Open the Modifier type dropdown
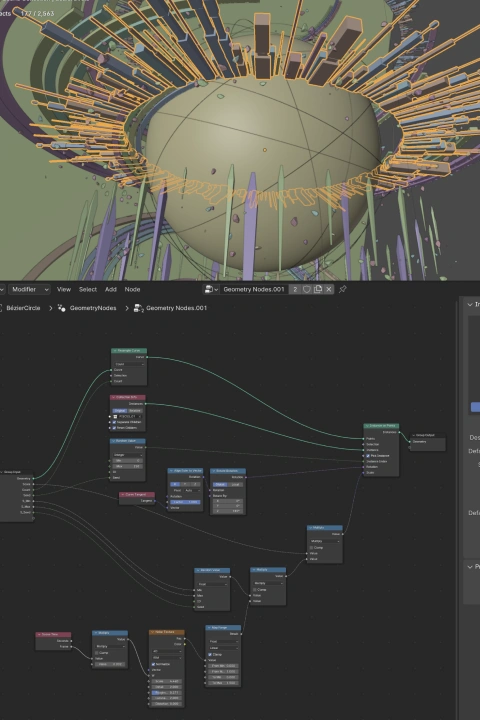 pyautogui.click(x=29, y=289)
